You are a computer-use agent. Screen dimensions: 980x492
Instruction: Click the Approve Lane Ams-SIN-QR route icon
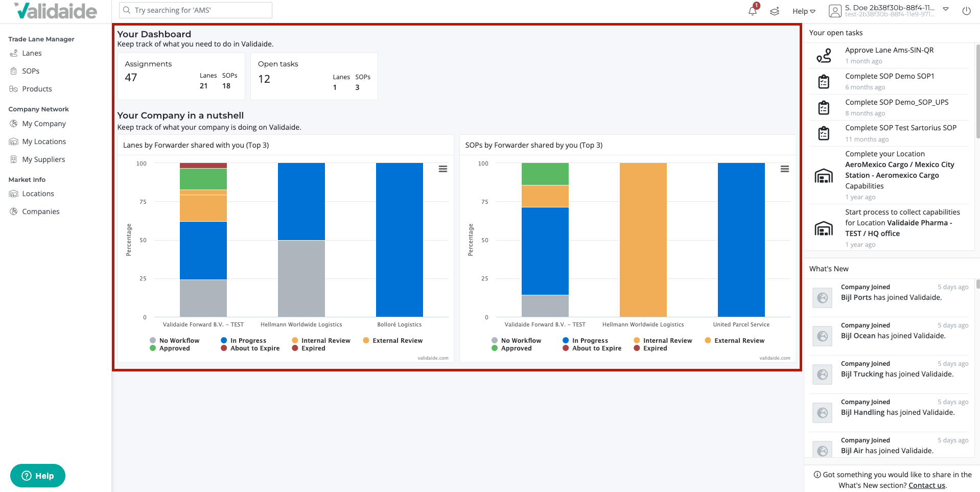824,55
